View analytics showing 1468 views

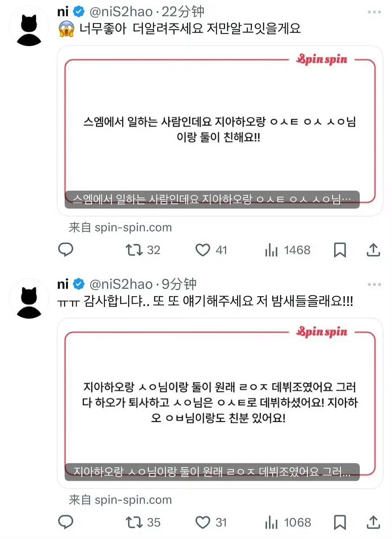coord(287,250)
